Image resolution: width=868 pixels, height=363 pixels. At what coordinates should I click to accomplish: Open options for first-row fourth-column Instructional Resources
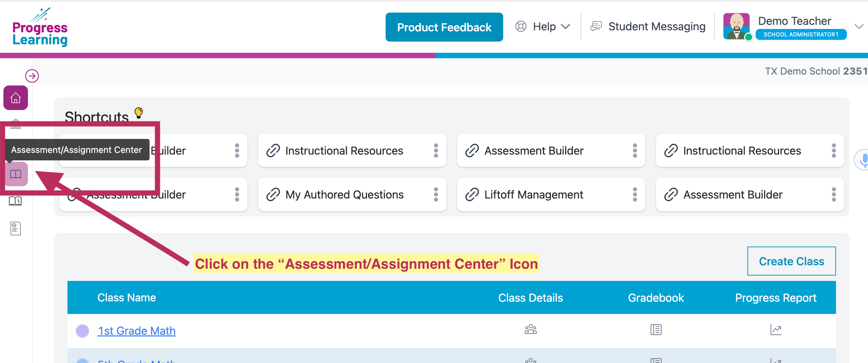coord(834,151)
